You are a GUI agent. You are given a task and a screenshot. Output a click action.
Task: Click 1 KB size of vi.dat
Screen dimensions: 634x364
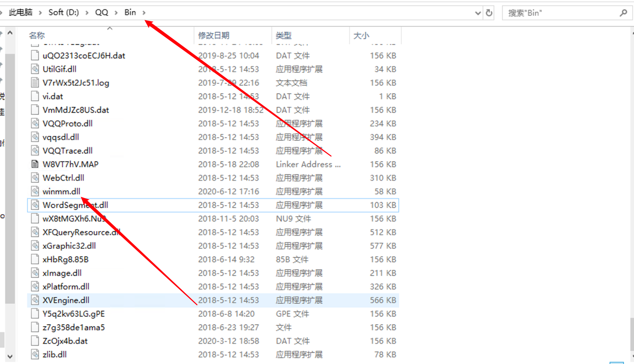click(387, 97)
